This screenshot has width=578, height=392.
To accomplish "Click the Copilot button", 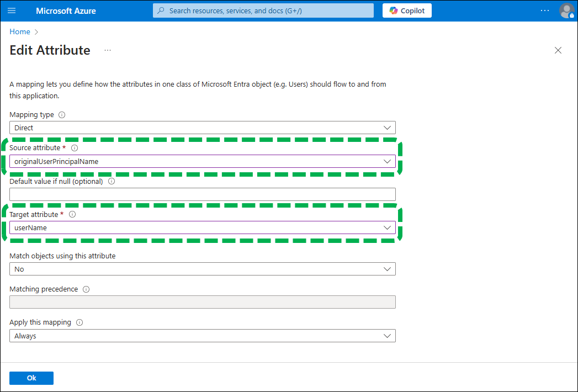I will click(407, 10).
